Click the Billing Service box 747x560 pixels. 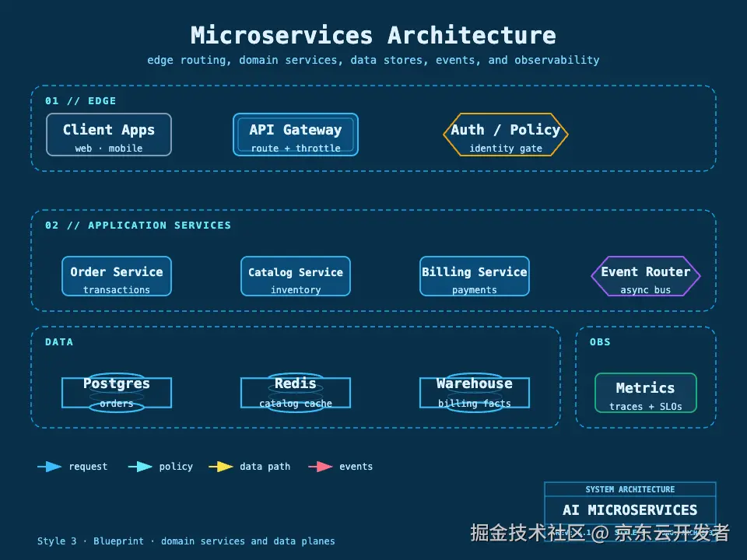pos(475,276)
